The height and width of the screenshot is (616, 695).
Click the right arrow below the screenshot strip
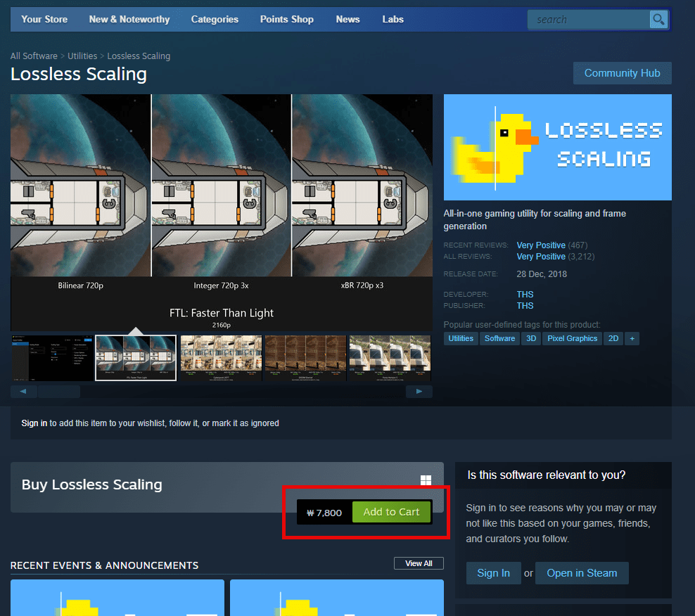click(x=419, y=391)
